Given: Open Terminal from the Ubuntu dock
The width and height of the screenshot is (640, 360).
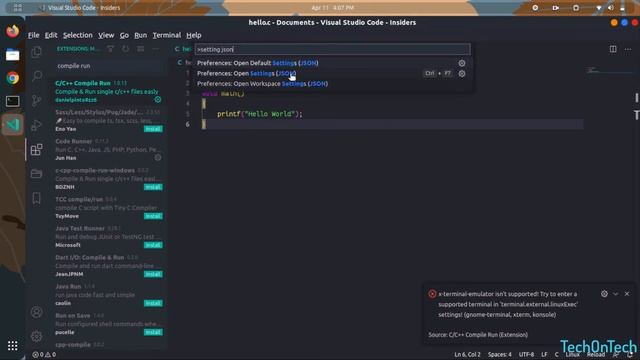Looking at the screenshot, I should 13,101.
